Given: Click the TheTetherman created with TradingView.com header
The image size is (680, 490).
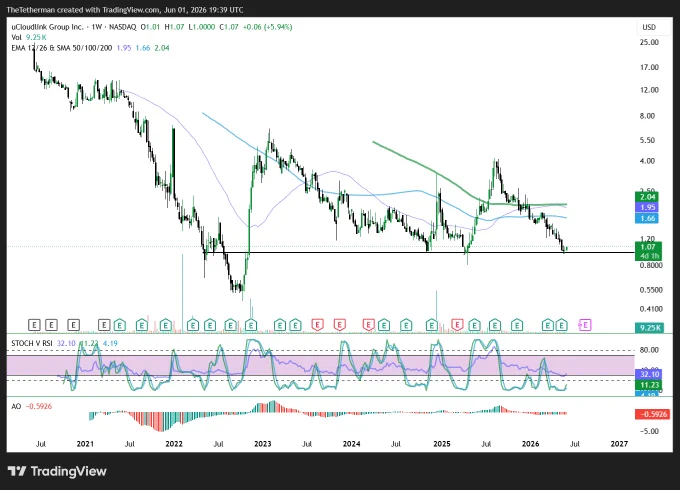Looking at the screenshot, I should click(125, 10).
